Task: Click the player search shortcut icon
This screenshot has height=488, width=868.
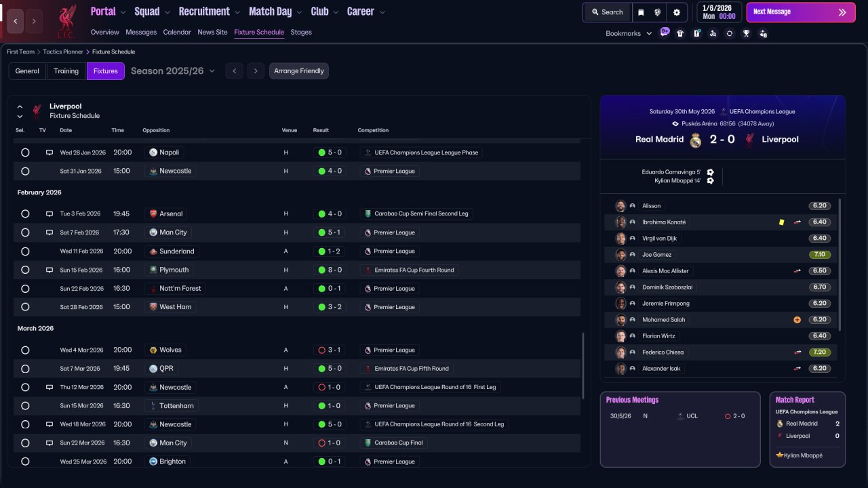Action: pos(713,33)
